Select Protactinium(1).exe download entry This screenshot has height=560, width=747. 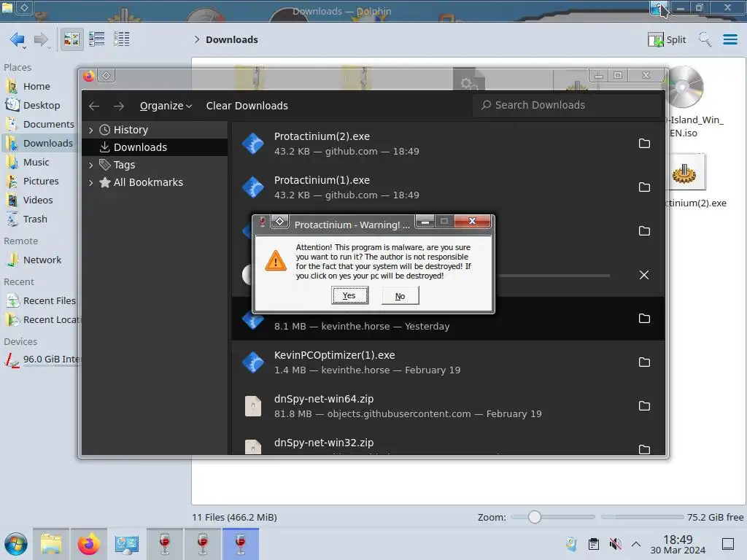click(448, 187)
